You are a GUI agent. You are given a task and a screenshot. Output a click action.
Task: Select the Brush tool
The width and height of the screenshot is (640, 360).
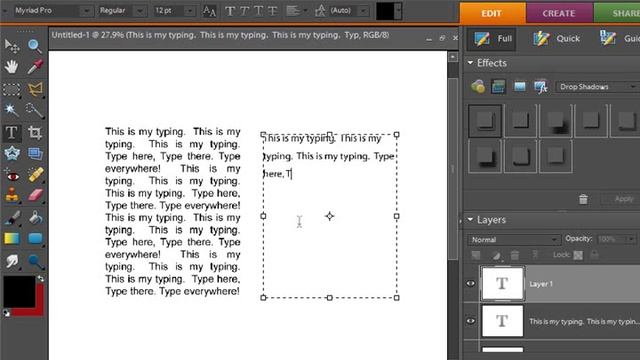pyautogui.click(x=11, y=218)
